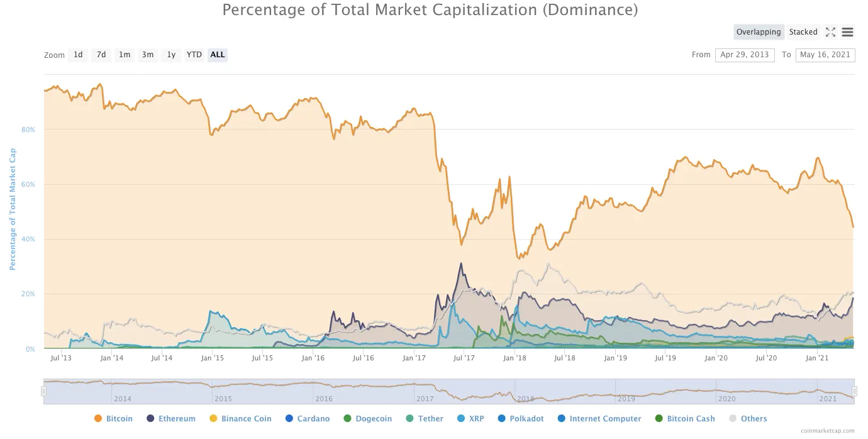Choose the YTD zoom range
The height and width of the screenshot is (439, 868).
[194, 55]
